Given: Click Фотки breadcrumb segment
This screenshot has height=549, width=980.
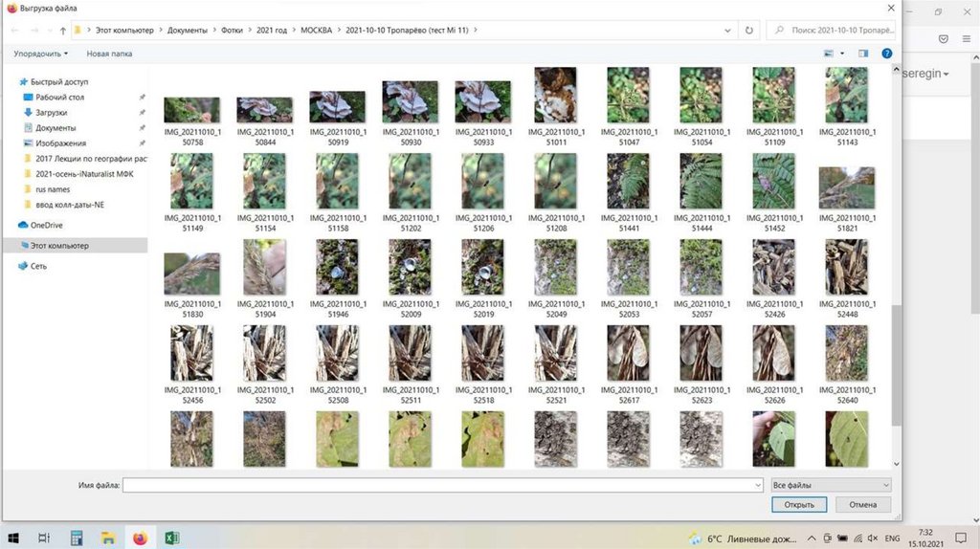Looking at the screenshot, I should tap(232, 30).
